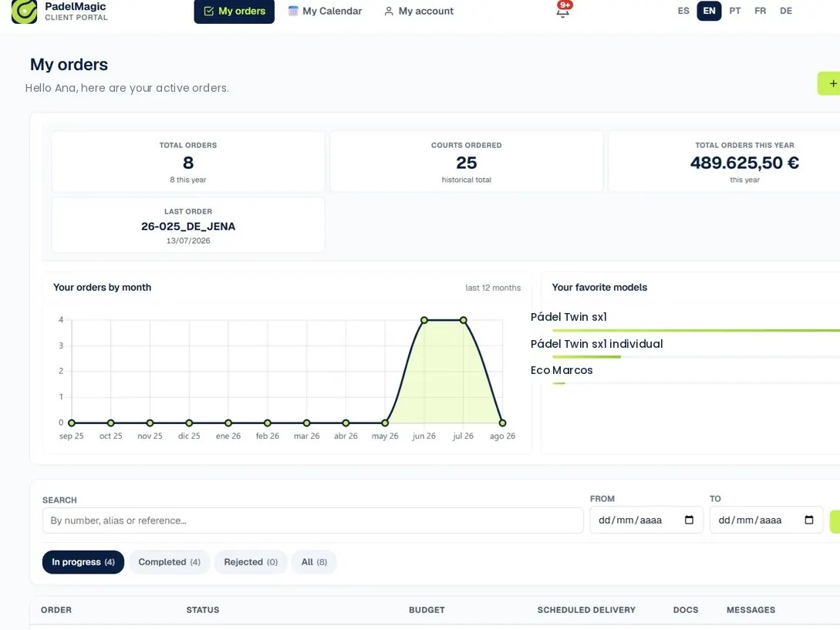Click the green plus button

[829, 83]
